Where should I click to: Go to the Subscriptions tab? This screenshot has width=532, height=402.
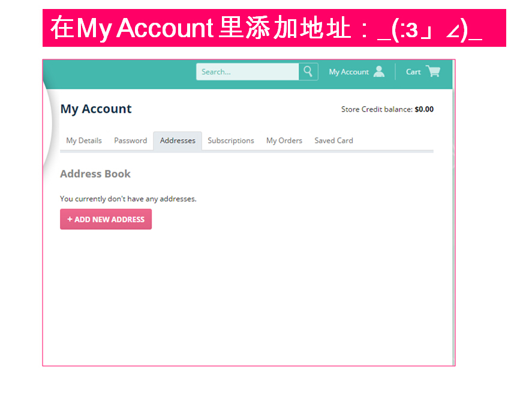(231, 140)
